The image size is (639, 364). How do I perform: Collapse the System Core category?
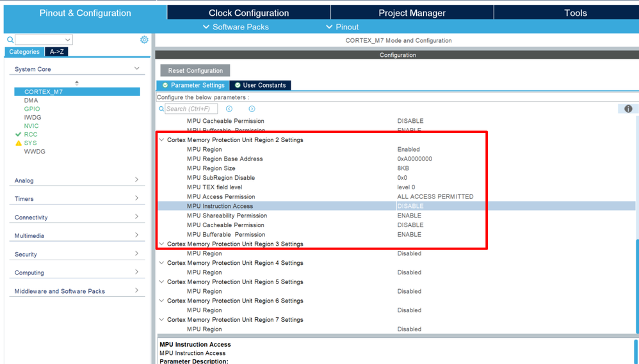click(x=137, y=68)
